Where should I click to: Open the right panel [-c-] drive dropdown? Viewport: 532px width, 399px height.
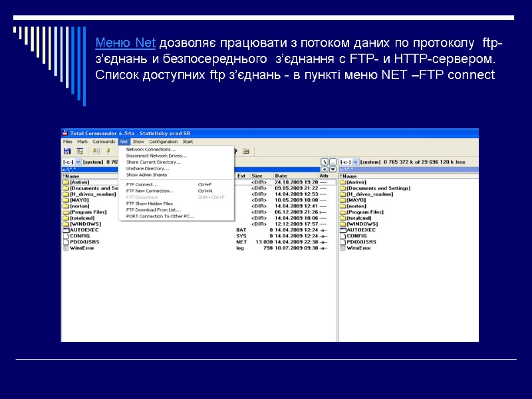point(355,162)
